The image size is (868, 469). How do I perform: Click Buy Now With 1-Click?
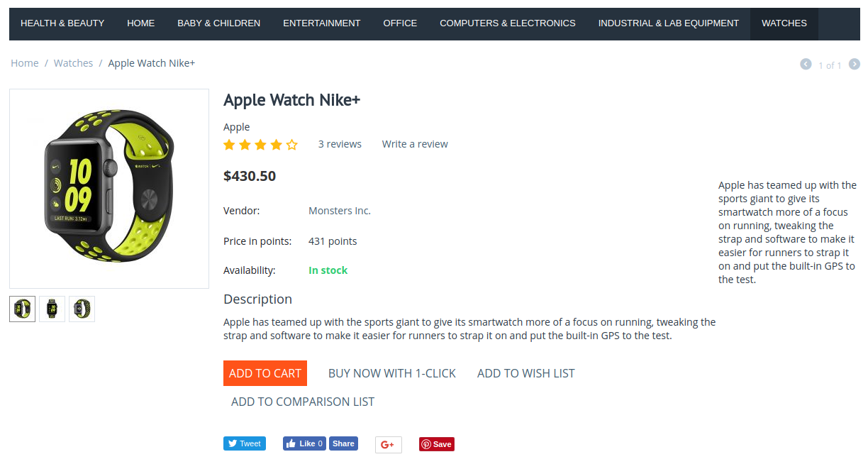coord(392,373)
